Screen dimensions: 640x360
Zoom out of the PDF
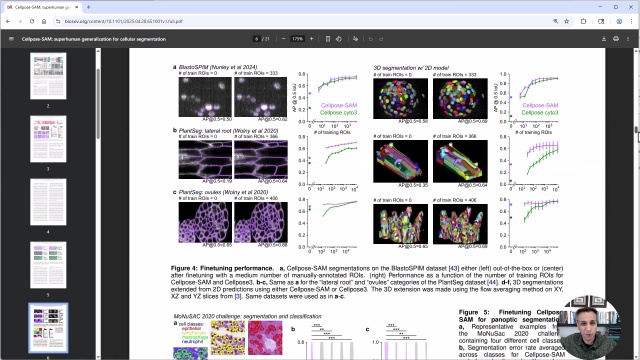pyautogui.click(x=284, y=39)
